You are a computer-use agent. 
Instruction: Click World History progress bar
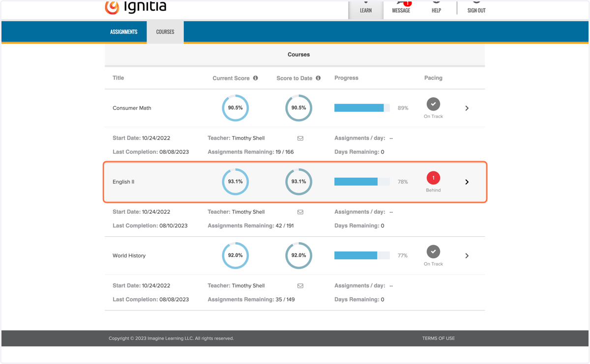point(362,255)
